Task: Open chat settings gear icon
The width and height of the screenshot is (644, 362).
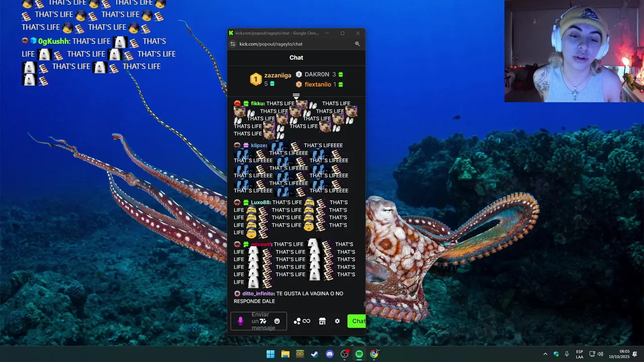Action: click(337, 321)
